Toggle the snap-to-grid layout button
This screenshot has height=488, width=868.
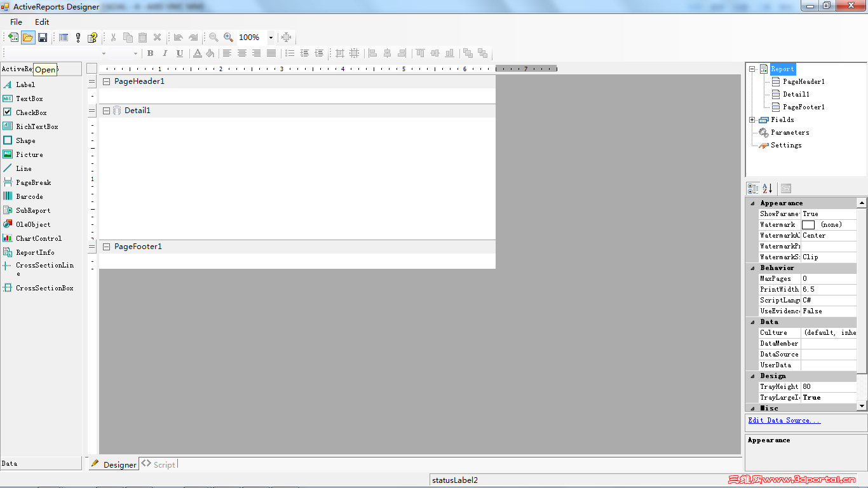pyautogui.click(x=340, y=53)
